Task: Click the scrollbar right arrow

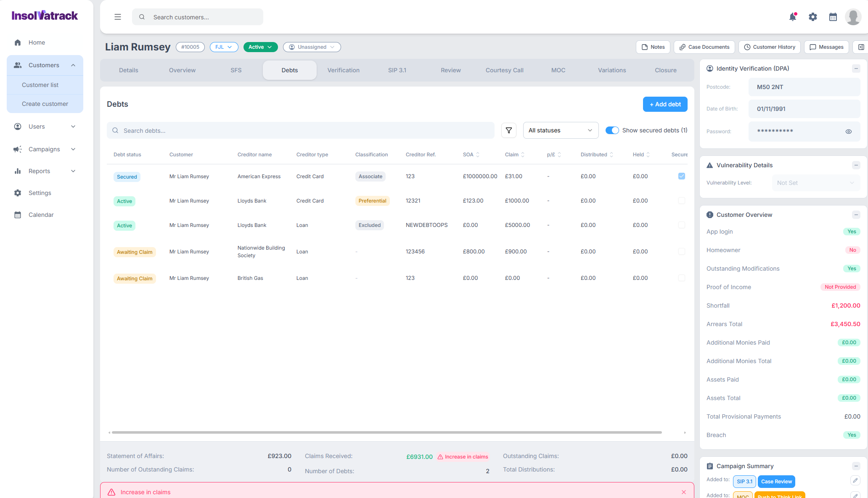Action: coord(685,432)
